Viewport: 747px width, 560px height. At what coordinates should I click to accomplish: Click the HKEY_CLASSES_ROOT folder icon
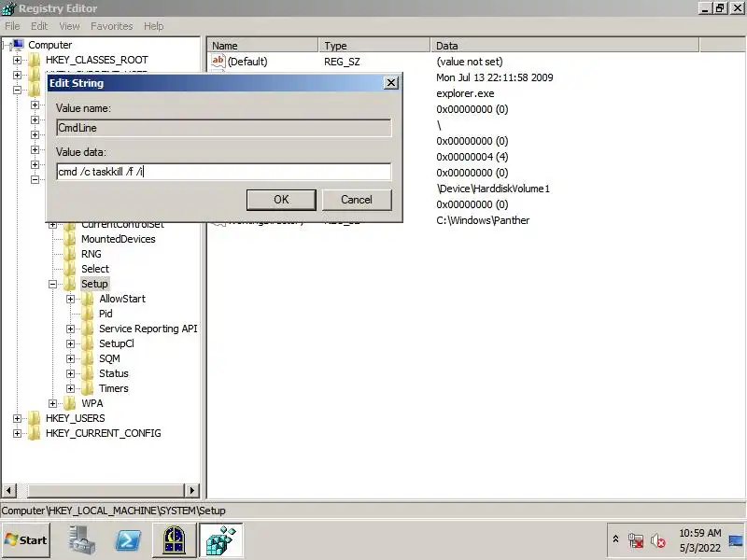click(35, 60)
